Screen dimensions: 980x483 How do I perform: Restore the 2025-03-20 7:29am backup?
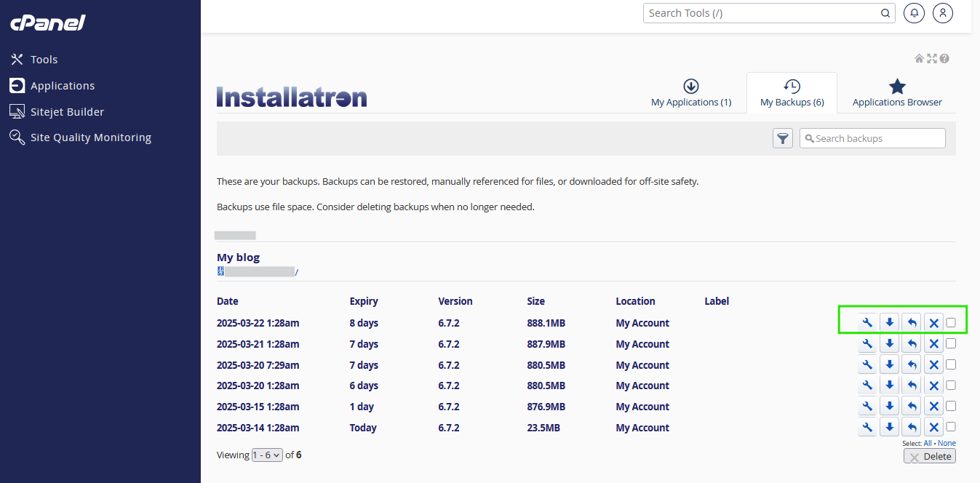[912, 365]
